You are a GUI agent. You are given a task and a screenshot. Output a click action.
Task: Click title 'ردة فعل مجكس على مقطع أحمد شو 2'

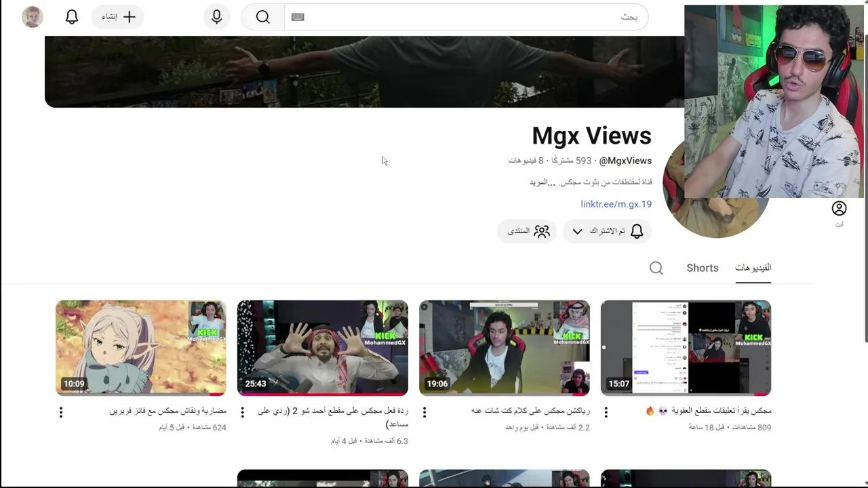click(x=333, y=417)
